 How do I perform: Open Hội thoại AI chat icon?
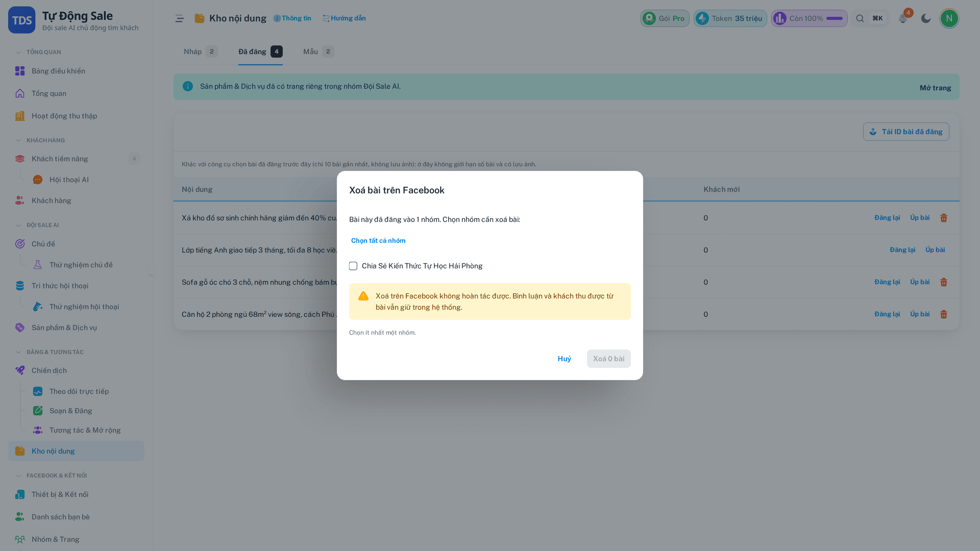pyautogui.click(x=38, y=180)
